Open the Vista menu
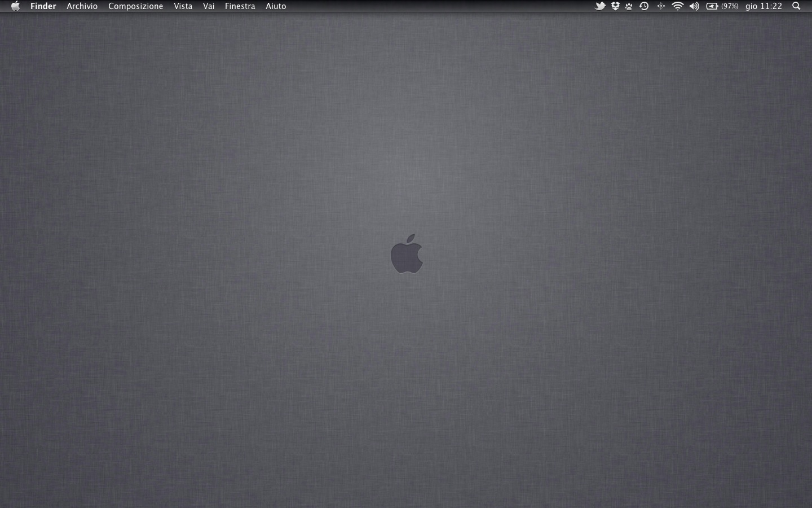 click(183, 6)
